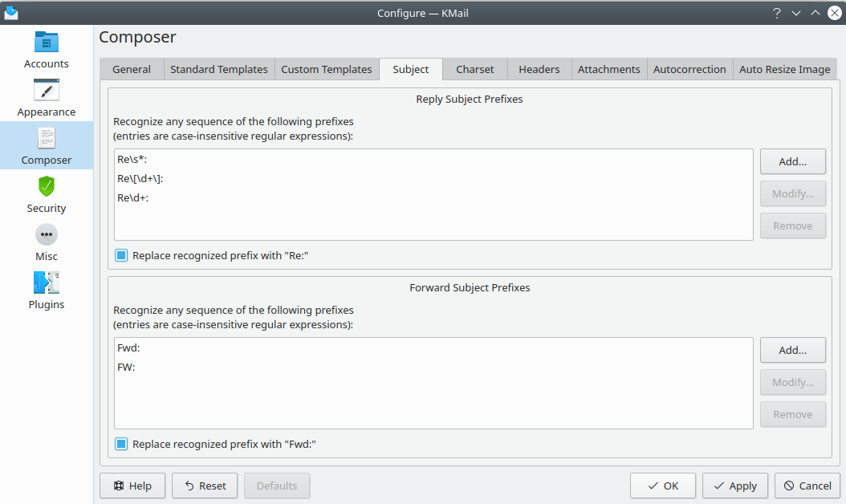846x504 pixels.
Task: Click the title bar question mark icon
Action: coord(777,13)
